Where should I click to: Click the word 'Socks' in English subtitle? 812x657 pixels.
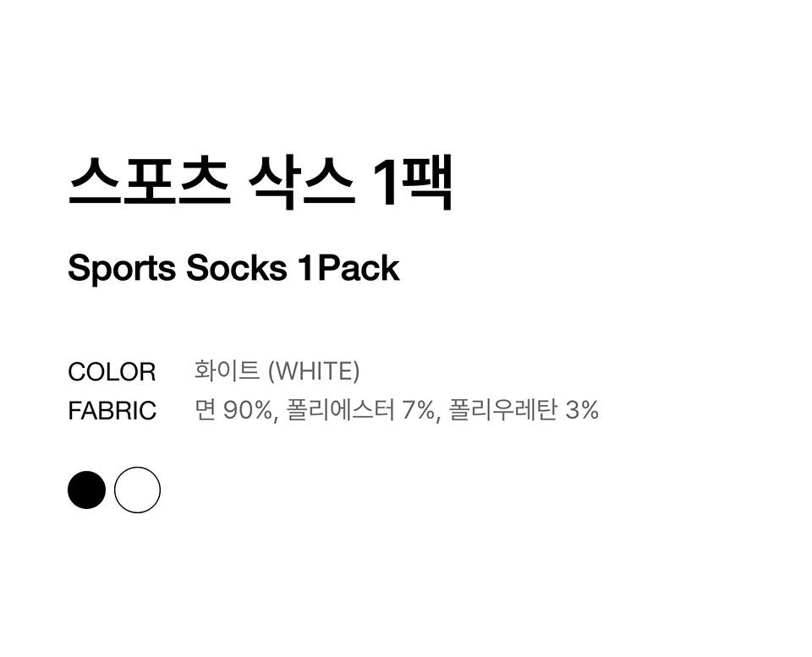pos(237,269)
